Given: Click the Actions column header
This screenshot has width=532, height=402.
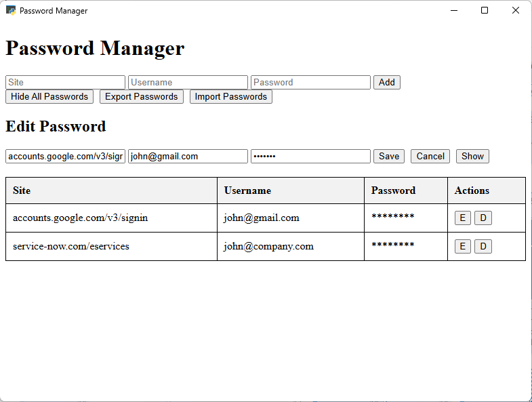Looking at the screenshot, I should (487, 190).
